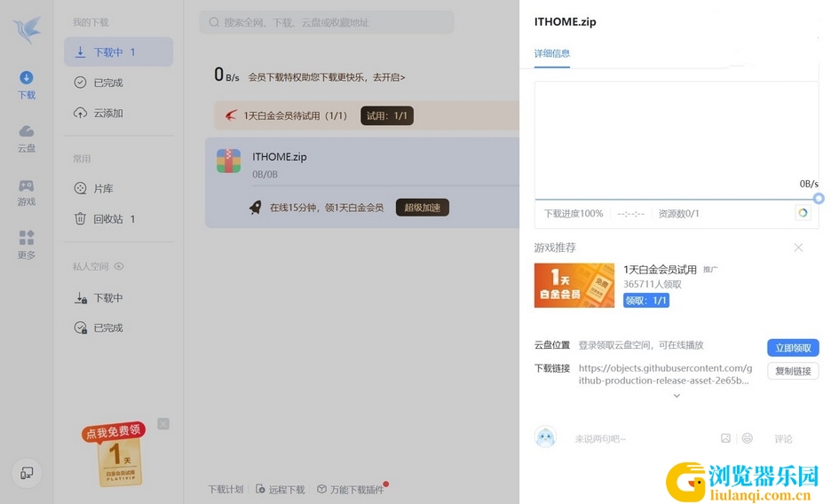Image resolution: width=831 pixels, height=504 pixels.
Task: Click the download link URL text
Action: point(665,374)
